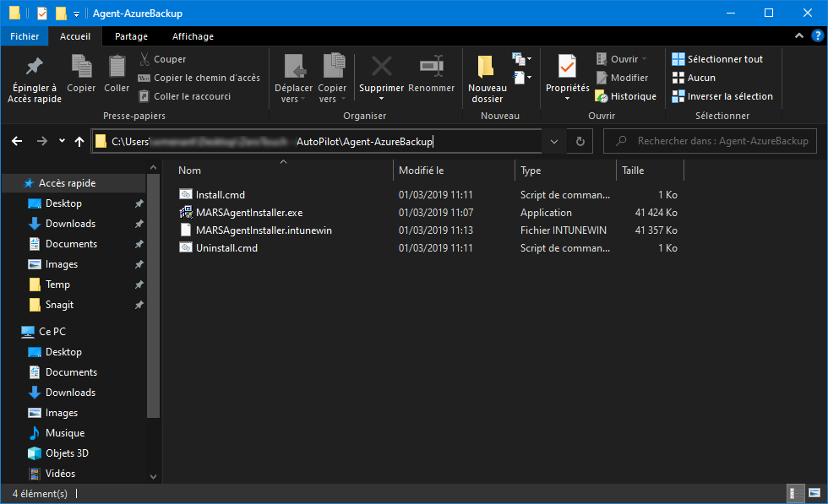Expand the Nouvel élément dropdown
This screenshot has width=828, height=504.
[522, 58]
